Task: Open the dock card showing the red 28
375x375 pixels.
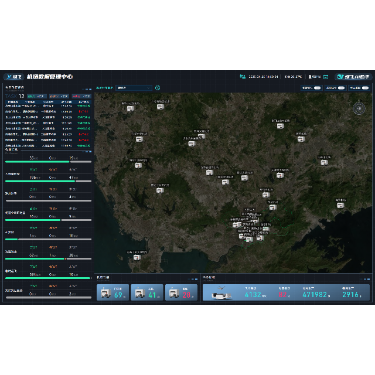Action: (x=181, y=293)
